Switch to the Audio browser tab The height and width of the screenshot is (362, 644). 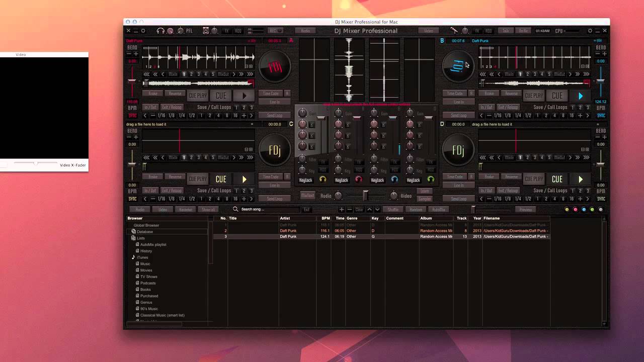[140, 210]
